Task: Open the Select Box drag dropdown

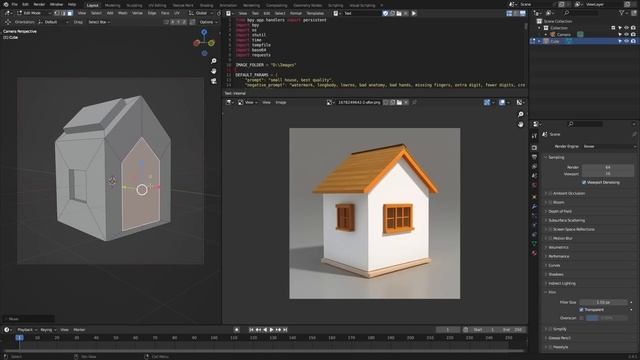Action: tap(99, 22)
